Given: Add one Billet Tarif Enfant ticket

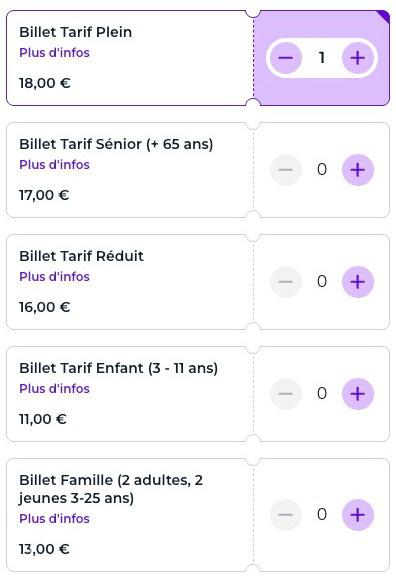Looking at the screenshot, I should [358, 394].
